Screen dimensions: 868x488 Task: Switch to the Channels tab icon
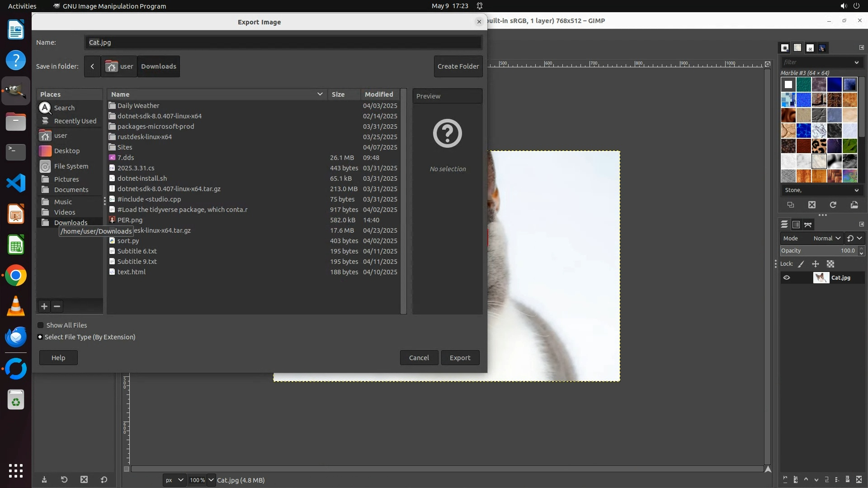(x=796, y=225)
